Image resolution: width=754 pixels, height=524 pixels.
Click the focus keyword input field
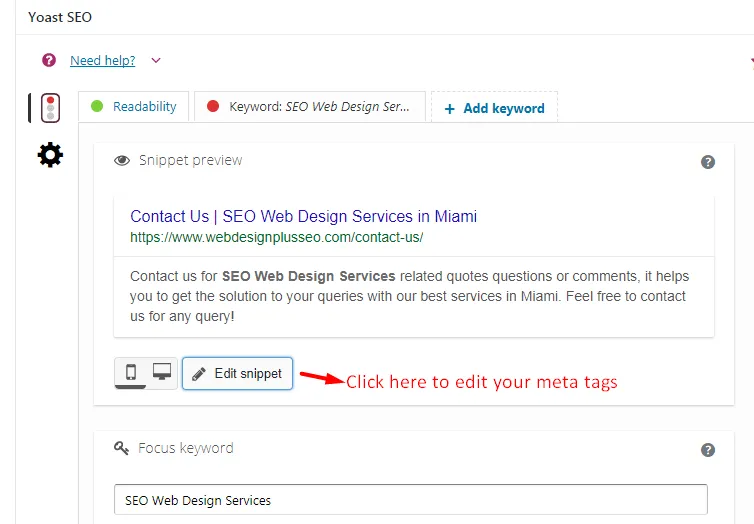pos(410,500)
